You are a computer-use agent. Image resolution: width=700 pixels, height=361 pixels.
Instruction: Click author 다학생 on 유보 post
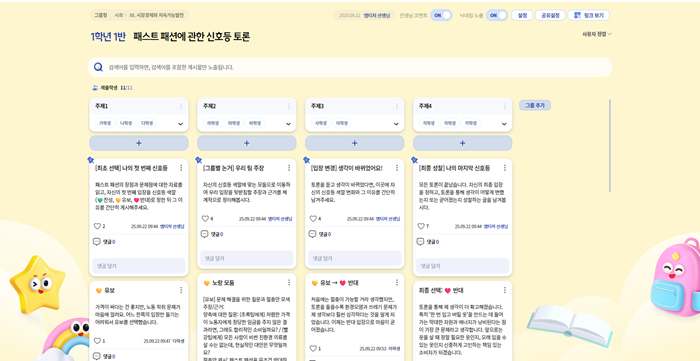click(179, 341)
